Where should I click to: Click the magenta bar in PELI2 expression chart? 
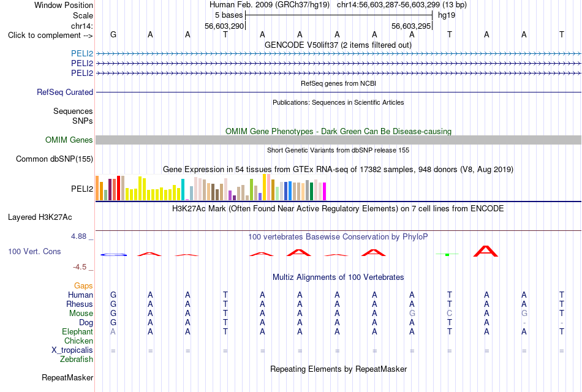[x=325, y=192]
